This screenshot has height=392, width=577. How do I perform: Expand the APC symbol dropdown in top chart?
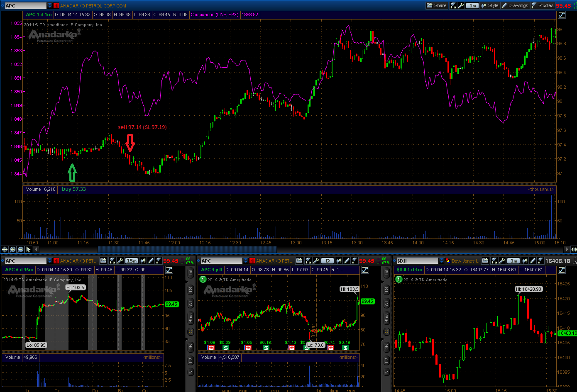click(50, 6)
